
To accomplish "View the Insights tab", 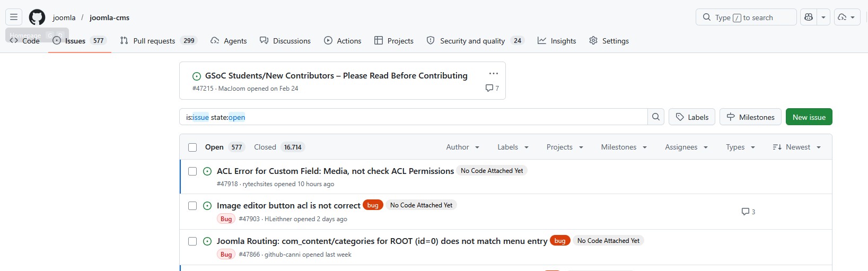I will coord(557,41).
